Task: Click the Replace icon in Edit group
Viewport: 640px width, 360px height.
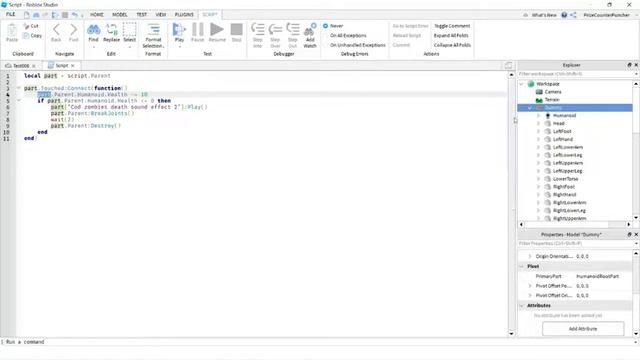Action: (111, 29)
